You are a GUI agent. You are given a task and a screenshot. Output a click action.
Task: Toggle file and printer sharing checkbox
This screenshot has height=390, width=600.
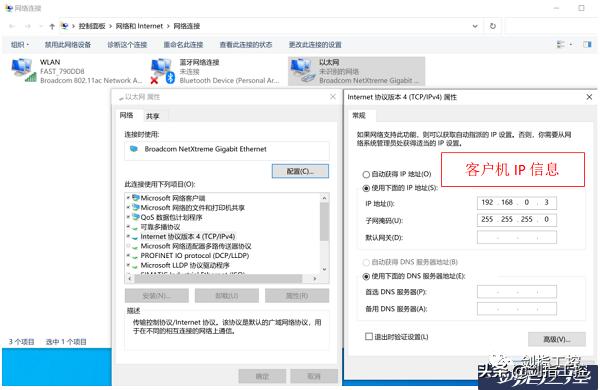click(128, 207)
